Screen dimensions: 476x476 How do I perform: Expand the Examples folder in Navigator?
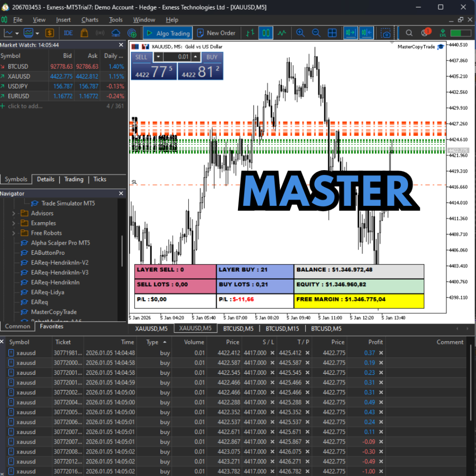(13, 224)
